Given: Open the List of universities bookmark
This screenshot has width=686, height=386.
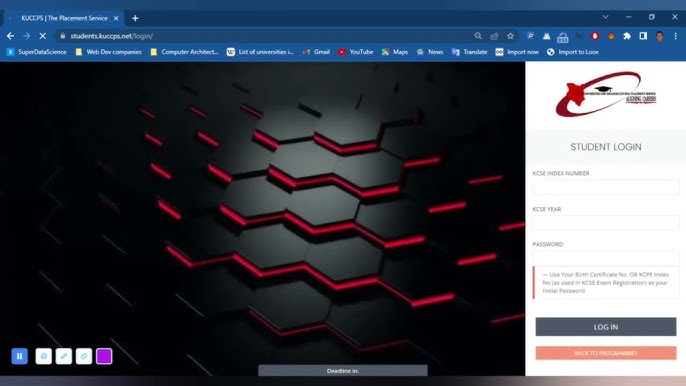Looking at the screenshot, I should 260,52.
